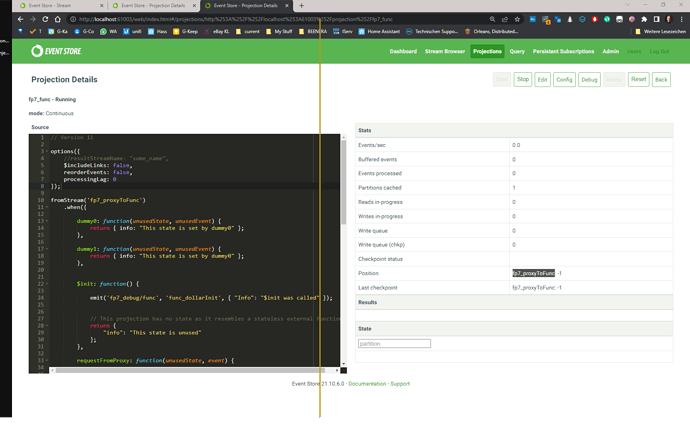Go Back from projection details

(661, 80)
